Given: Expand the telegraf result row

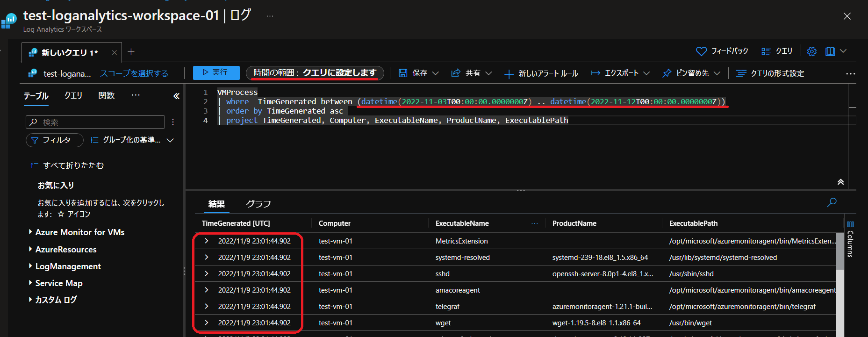Looking at the screenshot, I should coord(206,307).
